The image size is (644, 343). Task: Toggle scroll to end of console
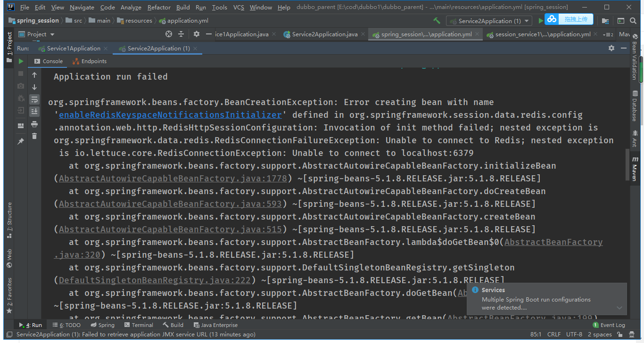(x=34, y=112)
